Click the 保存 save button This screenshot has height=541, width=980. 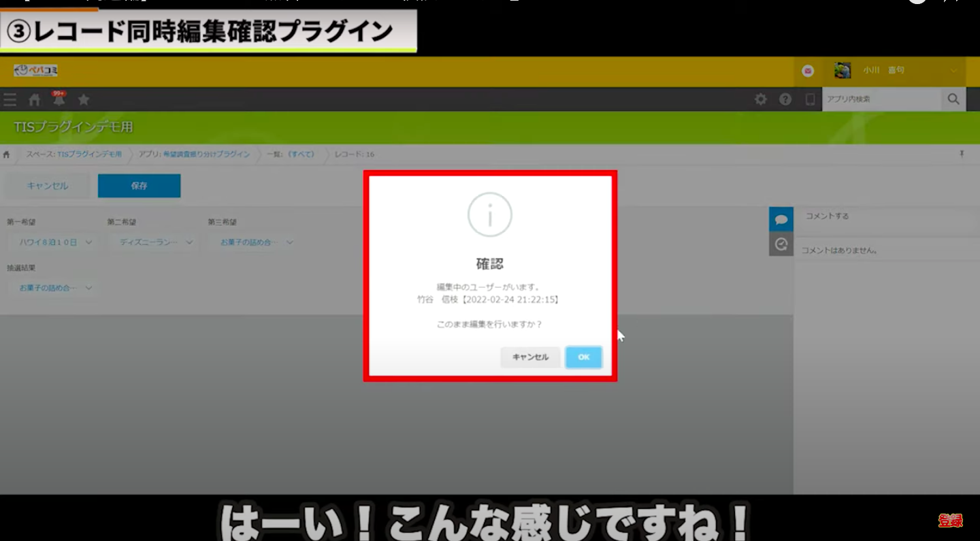click(x=139, y=185)
